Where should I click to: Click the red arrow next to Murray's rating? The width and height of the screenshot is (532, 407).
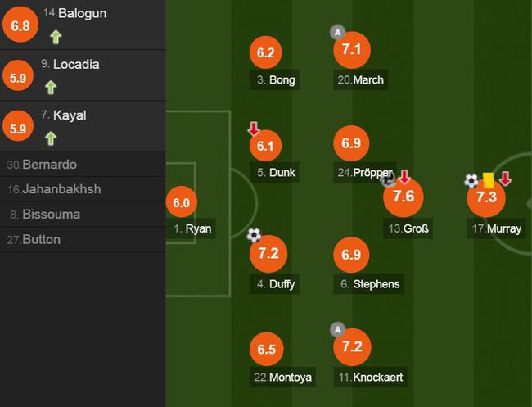pyautogui.click(x=505, y=179)
